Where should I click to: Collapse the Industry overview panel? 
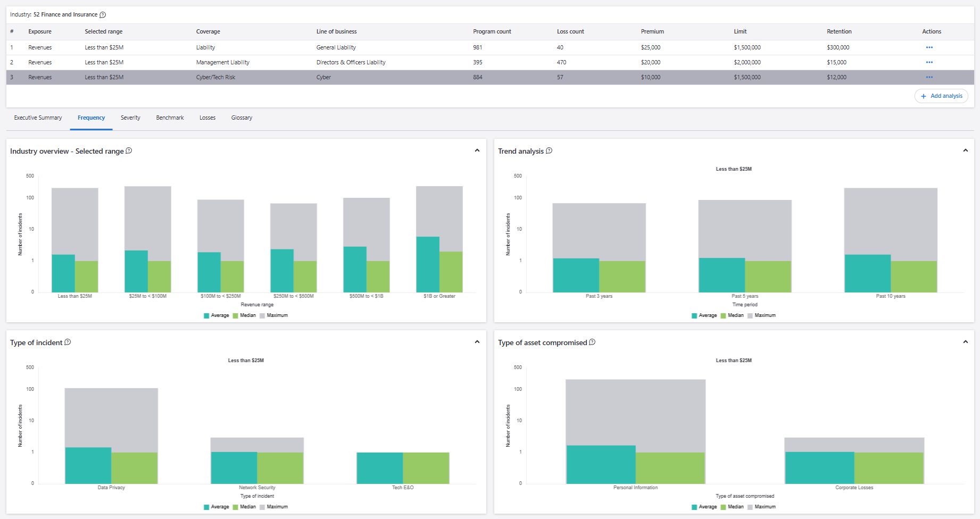point(477,150)
